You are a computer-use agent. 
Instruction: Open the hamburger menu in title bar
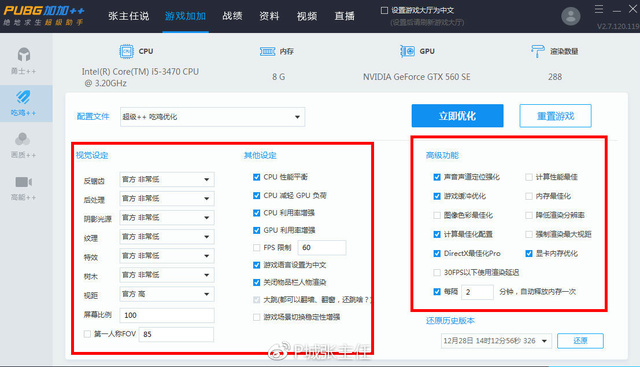599,9
